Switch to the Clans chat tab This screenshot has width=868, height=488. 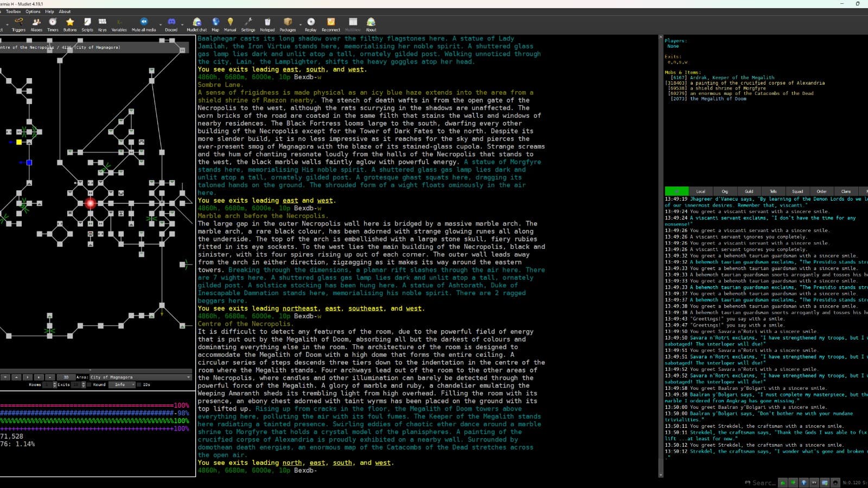(846, 191)
